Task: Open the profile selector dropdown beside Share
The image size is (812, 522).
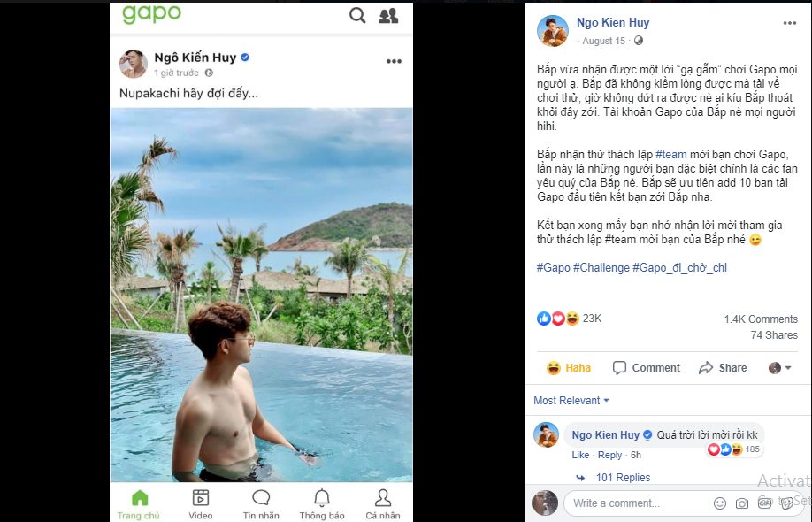Action: 779,368
